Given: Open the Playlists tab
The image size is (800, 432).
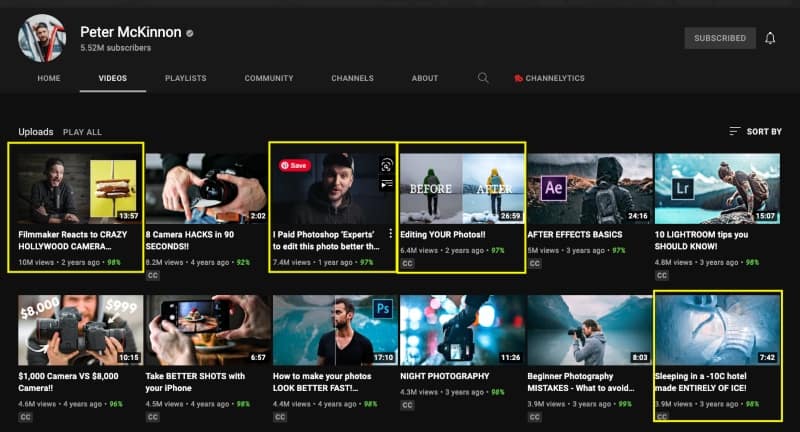Looking at the screenshot, I should [x=186, y=78].
